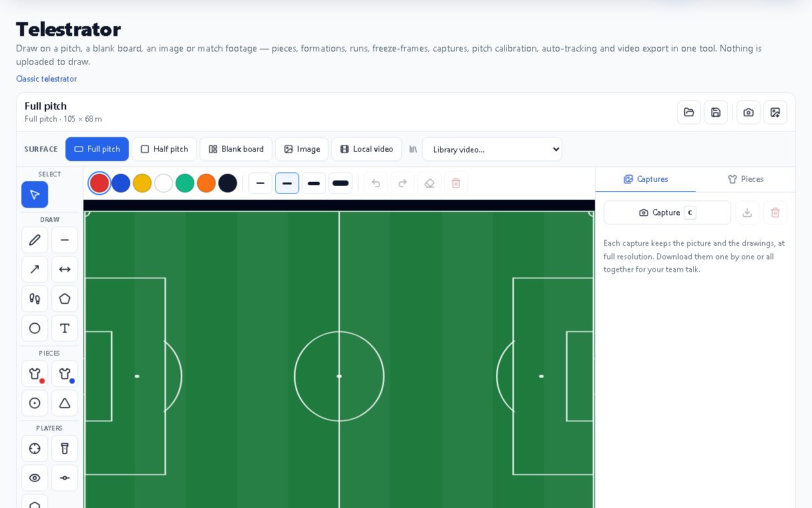Pick the white color swatch
812x508 pixels.
164,183
